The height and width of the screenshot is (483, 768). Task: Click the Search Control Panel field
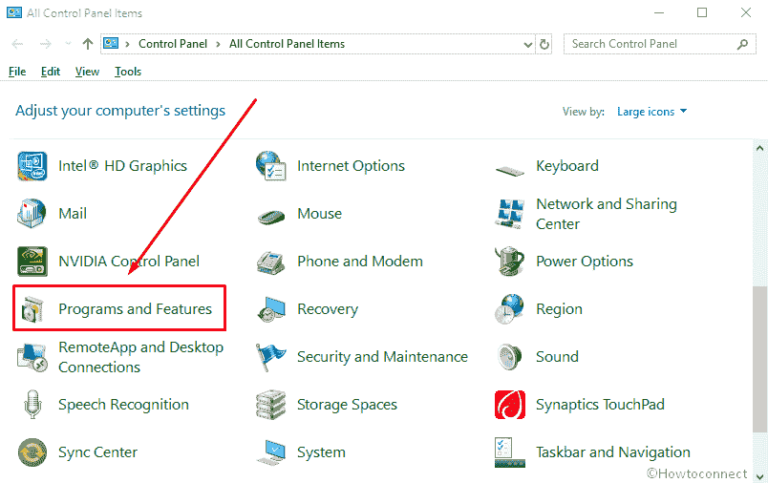click(659, 44)
